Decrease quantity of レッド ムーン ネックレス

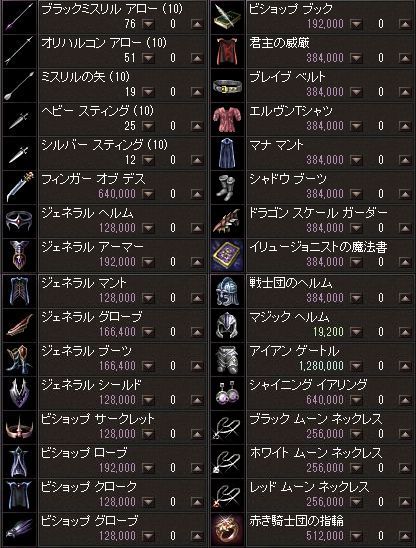coord(356,502)
